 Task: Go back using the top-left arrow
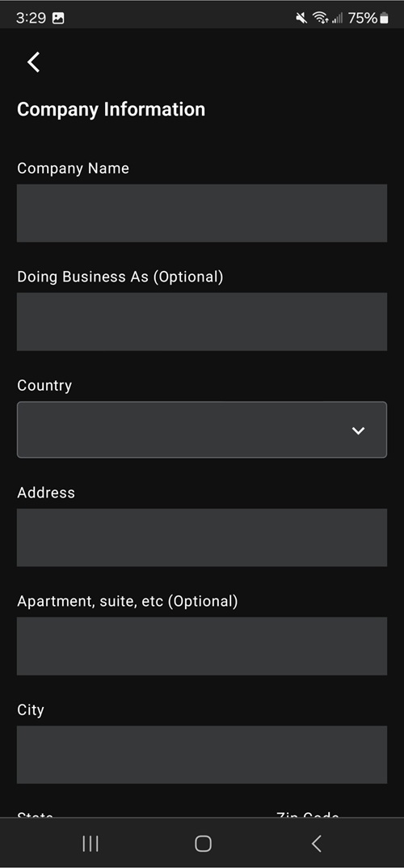point(34,62)
